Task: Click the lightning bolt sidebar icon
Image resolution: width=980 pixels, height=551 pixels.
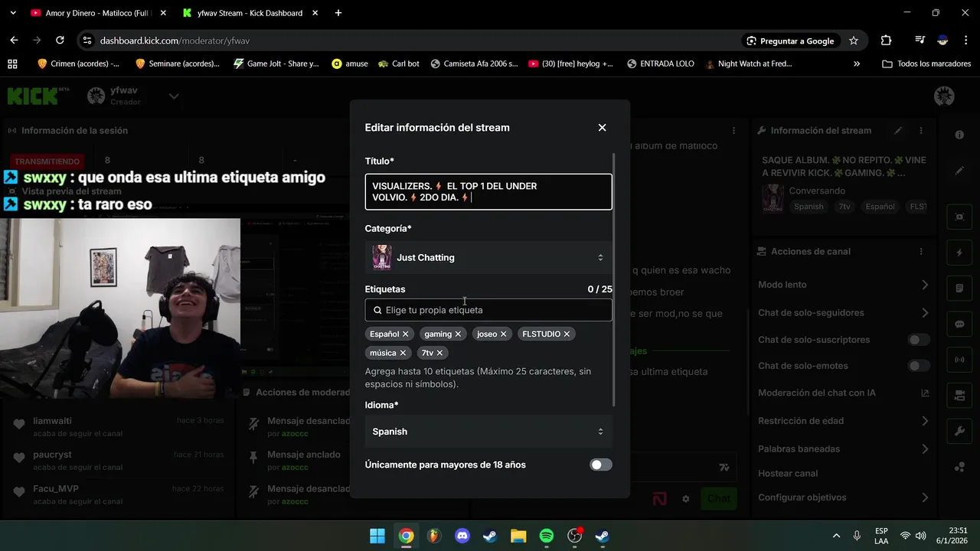Action: (959, 253)
